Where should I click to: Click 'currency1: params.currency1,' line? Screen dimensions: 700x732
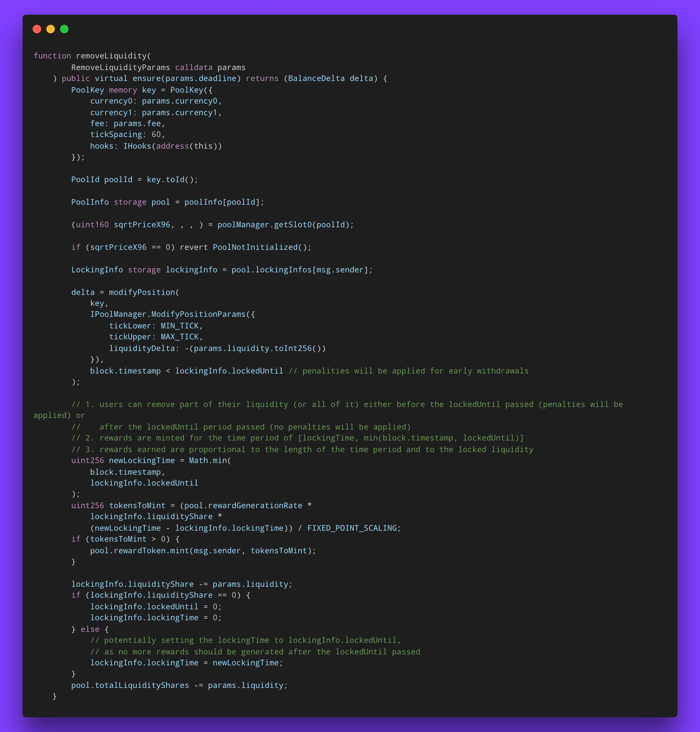(156, 113)
